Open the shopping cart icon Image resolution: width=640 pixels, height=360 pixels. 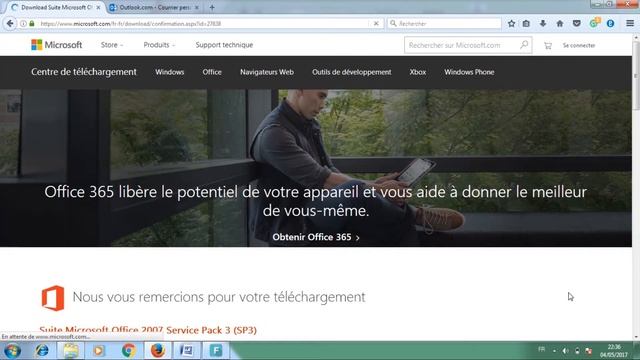click(x=548, y=46)
